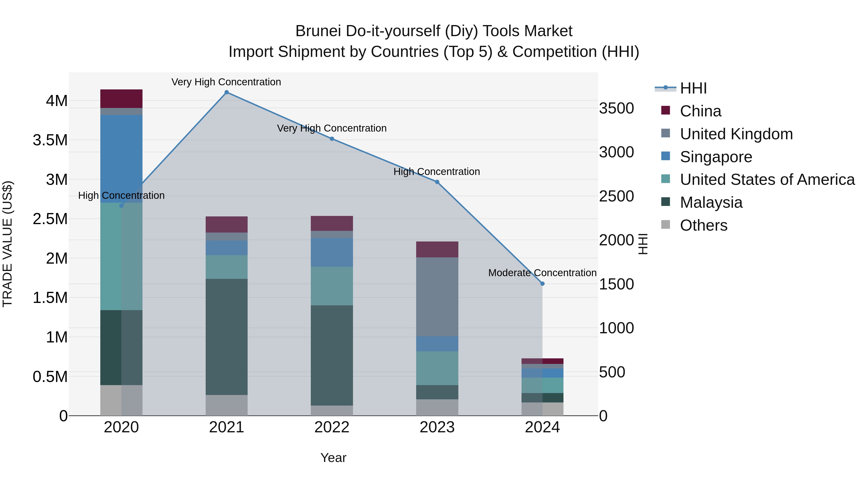Click the rotated HHI right axis title
The width and height of the screenshot is (868, 488).
643,244
